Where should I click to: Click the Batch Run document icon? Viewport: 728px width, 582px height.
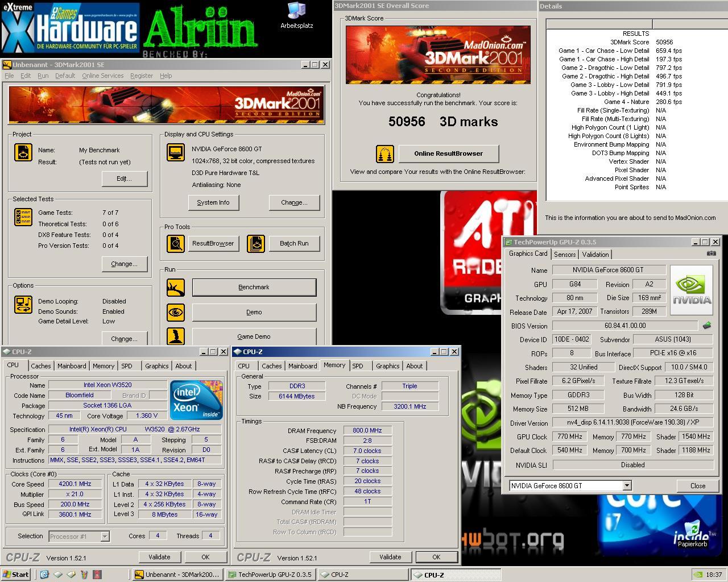click(x=256, y=243)
